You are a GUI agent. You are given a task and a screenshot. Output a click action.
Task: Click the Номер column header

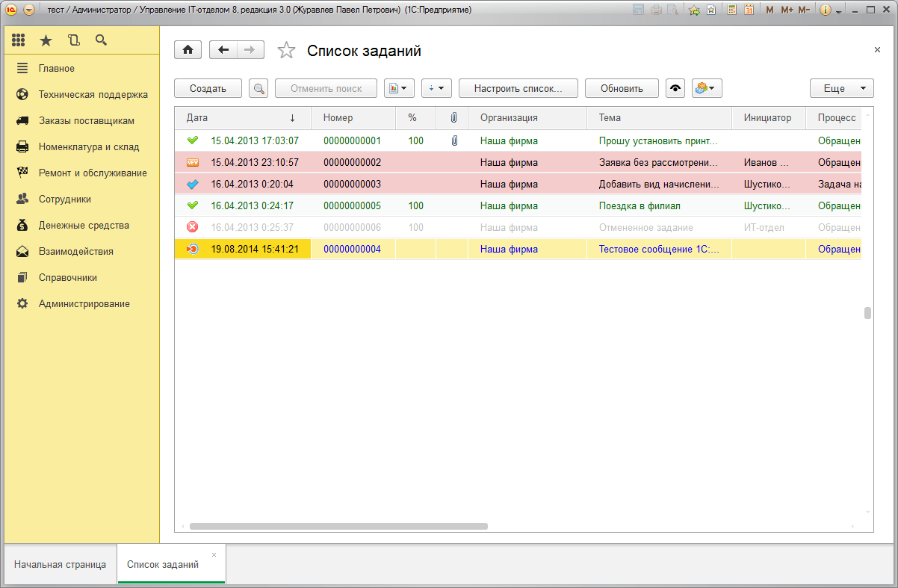[x=353, y=117]
